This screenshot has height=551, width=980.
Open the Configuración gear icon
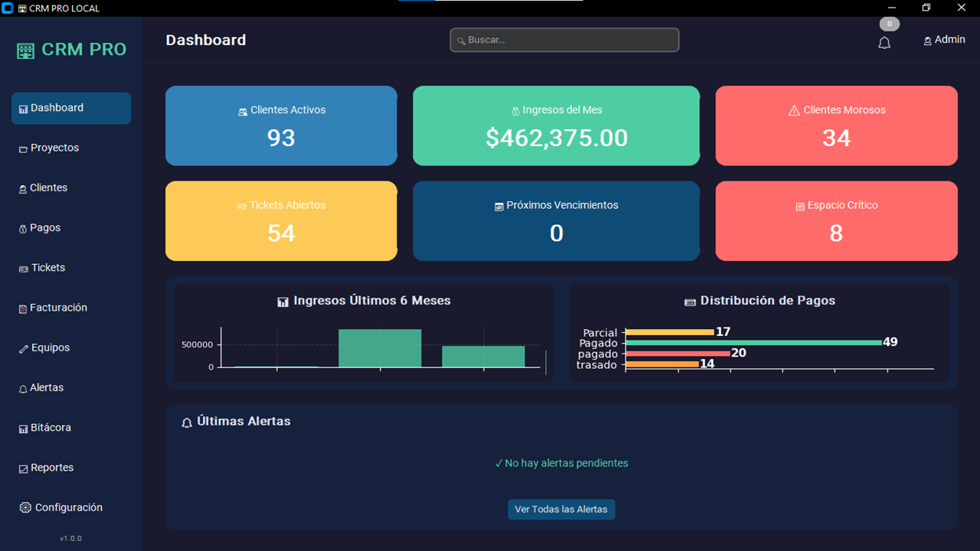(25, 507)
